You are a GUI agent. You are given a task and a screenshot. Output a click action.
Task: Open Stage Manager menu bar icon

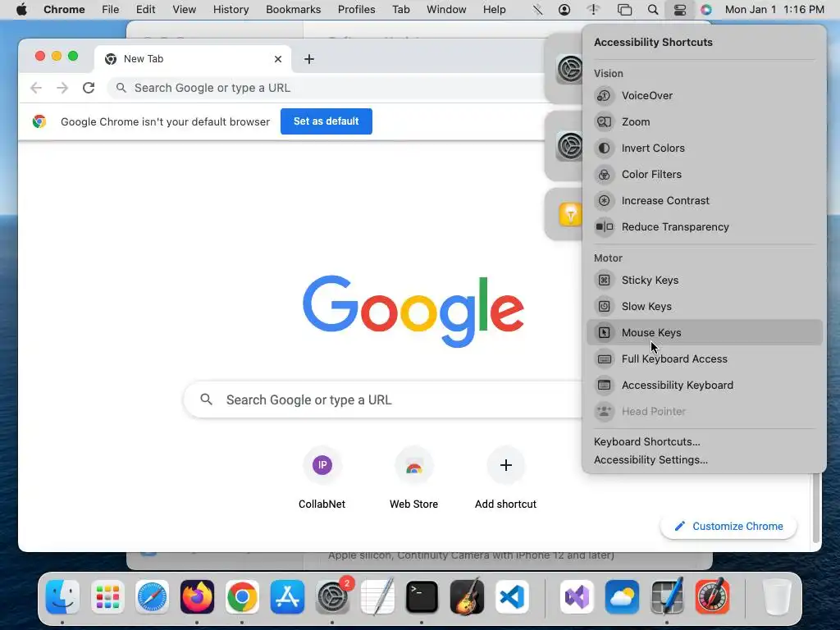tap(624, 10)
